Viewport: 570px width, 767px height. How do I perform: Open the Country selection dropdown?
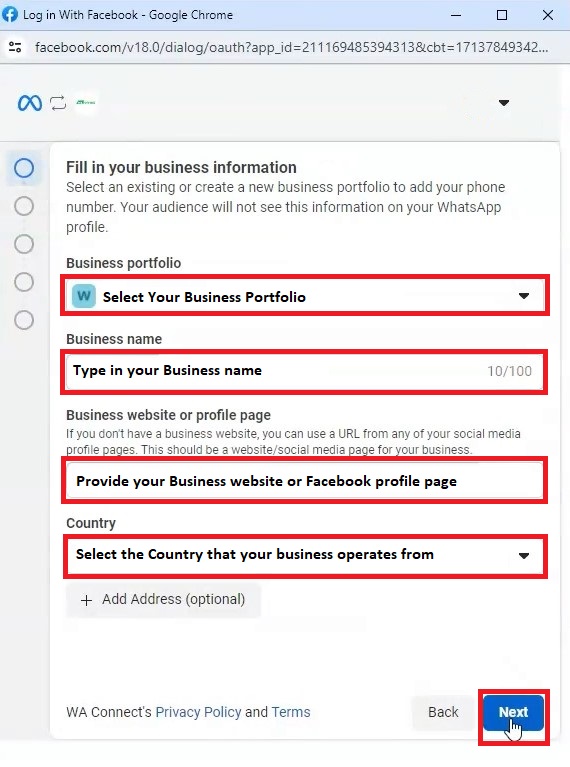305,556
